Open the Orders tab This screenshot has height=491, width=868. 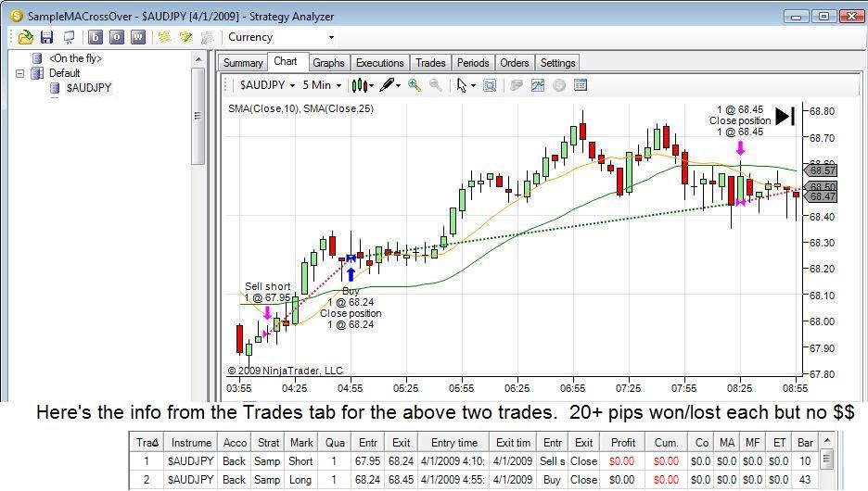click(x=515, y=63)
